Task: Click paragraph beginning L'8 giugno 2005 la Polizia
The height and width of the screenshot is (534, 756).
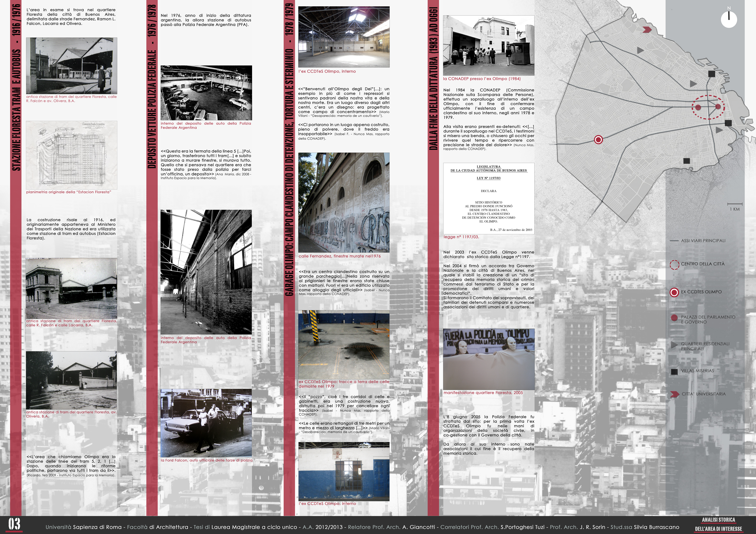Action: click(x=489, y=426)
